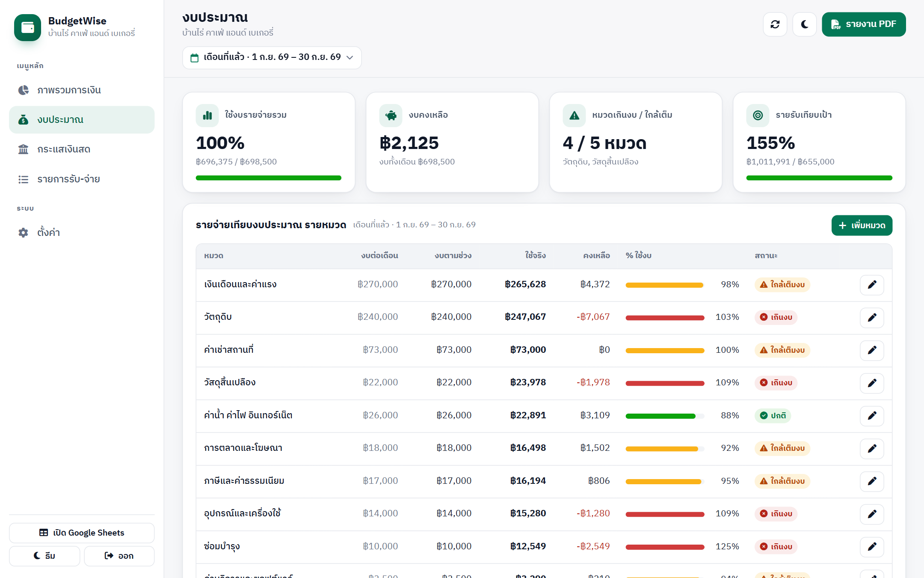The height and width of the screenshot is (578, 924).
Task: Click the warning triangle icon on หมวดเกินงบ card
Action: (574, 116)
